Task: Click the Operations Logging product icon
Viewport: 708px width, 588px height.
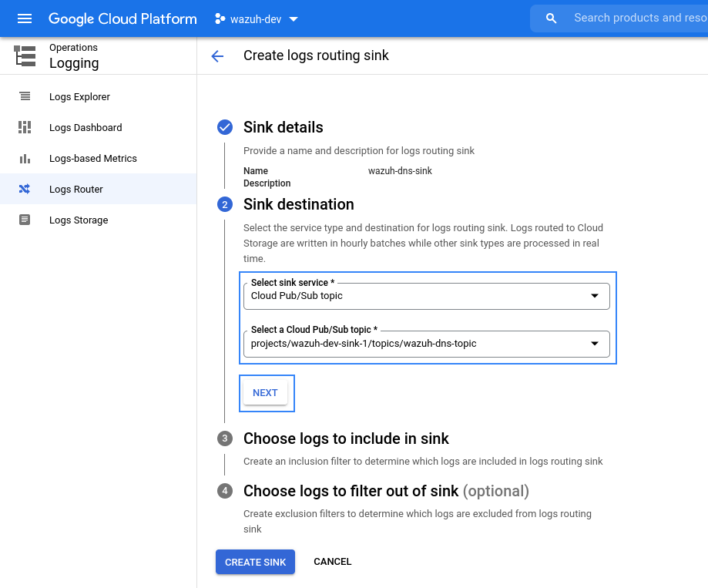Action: [25, 56]
